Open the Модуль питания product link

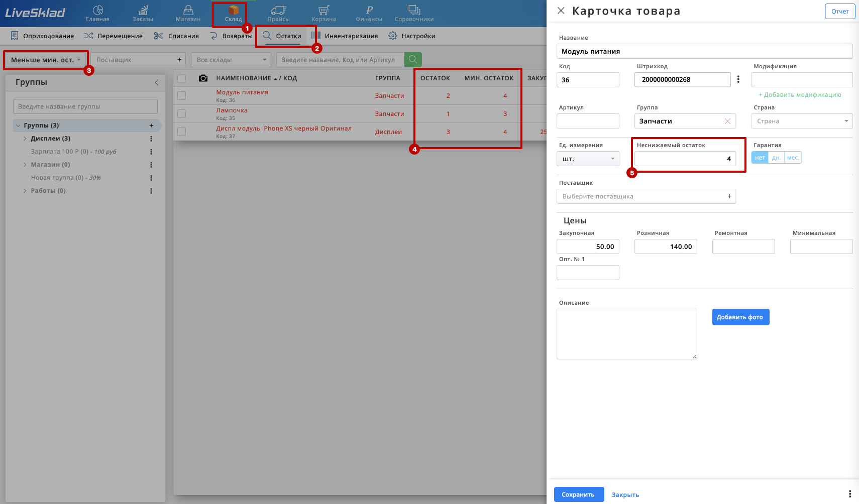[x=242, y=92]
